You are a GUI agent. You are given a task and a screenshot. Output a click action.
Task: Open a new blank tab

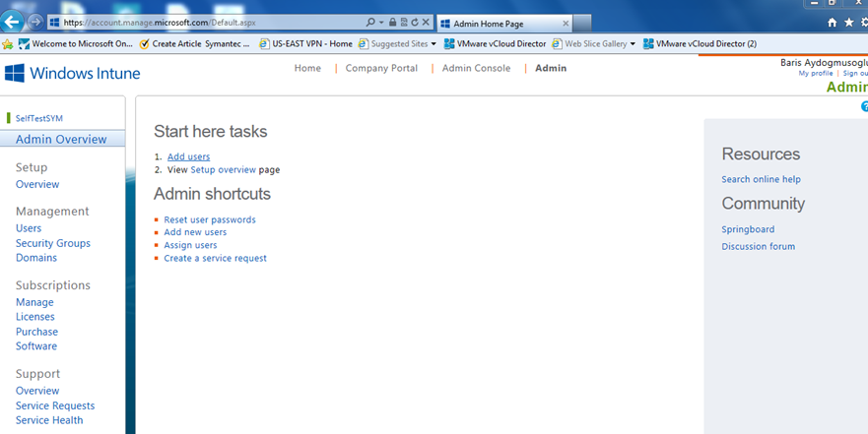581,24
